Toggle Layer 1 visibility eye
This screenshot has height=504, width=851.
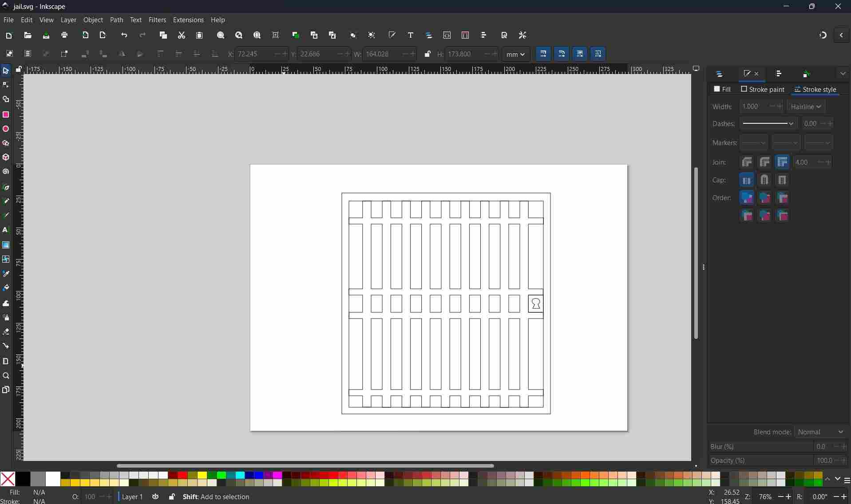(155, 496)
